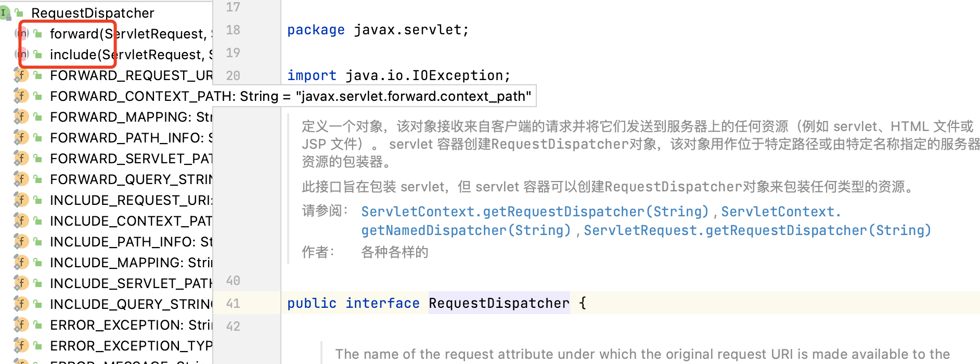980x364 pixels.
Task: Open the getNamedDispatcher(String) doc link
Action: [x=466, y=230]
